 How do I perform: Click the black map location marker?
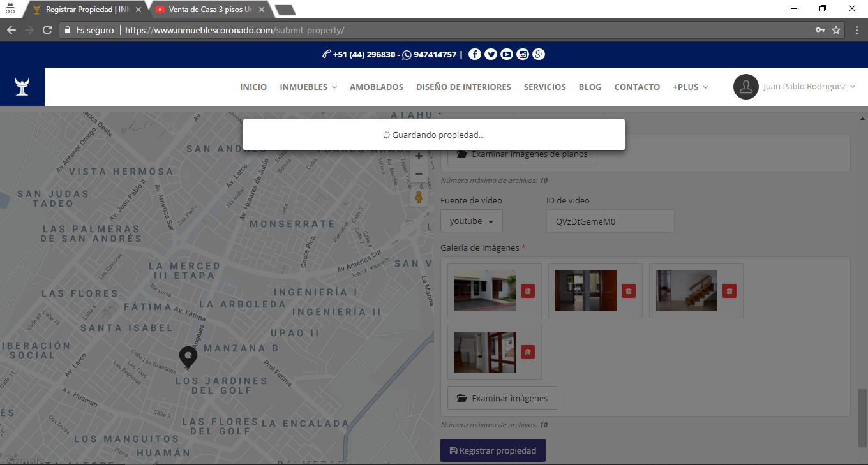pos(188,357)
